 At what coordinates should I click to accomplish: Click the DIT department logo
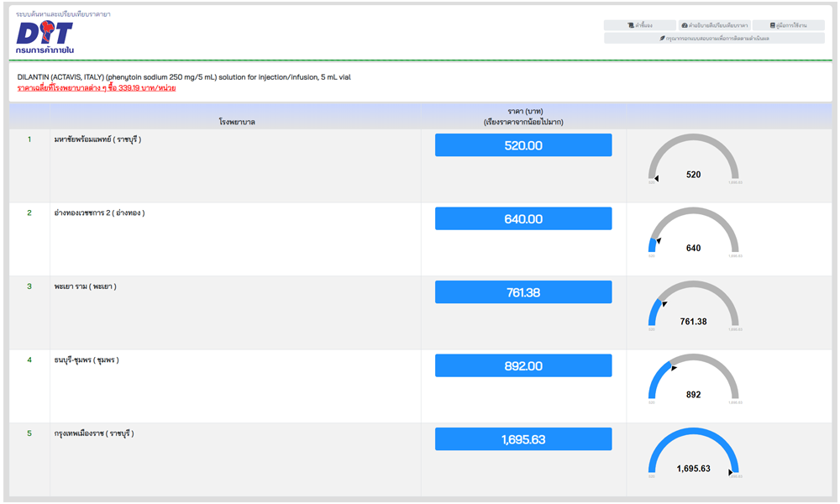pos(45,37)
